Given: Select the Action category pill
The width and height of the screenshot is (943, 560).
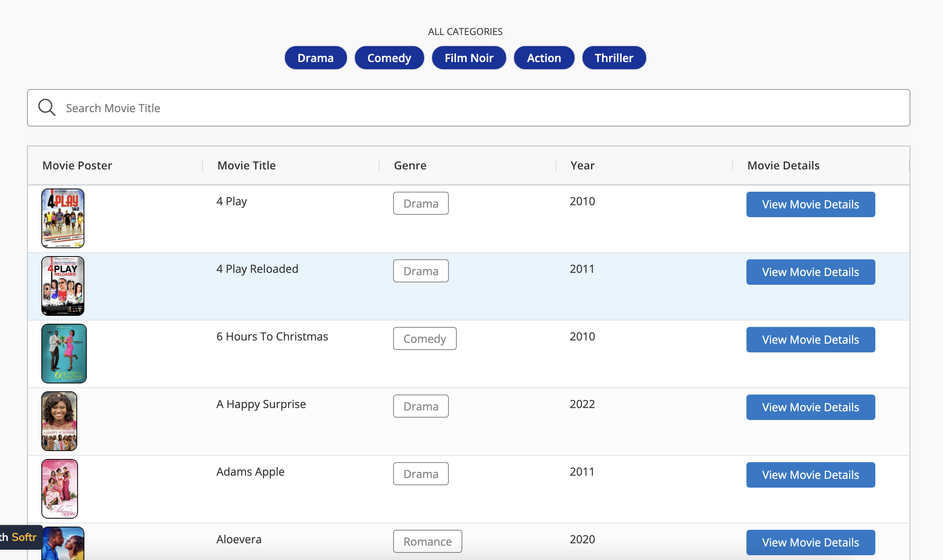Looking at the screenshot, I should [x=544, y=58].
